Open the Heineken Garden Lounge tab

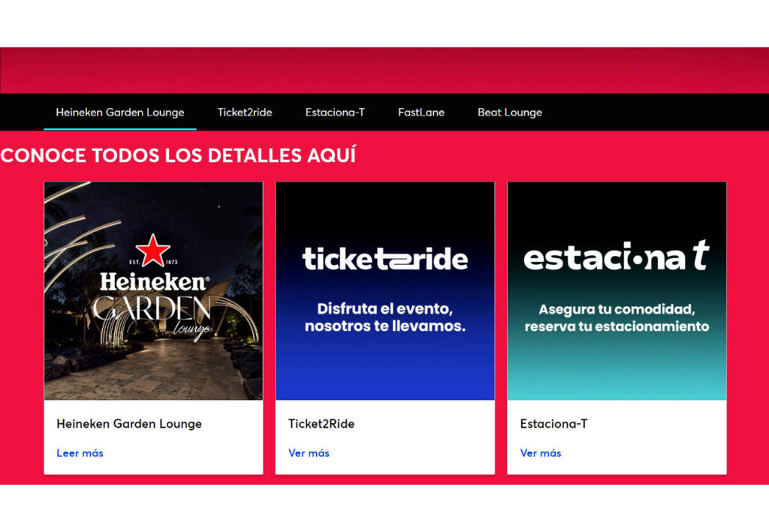tap(120, 113)
